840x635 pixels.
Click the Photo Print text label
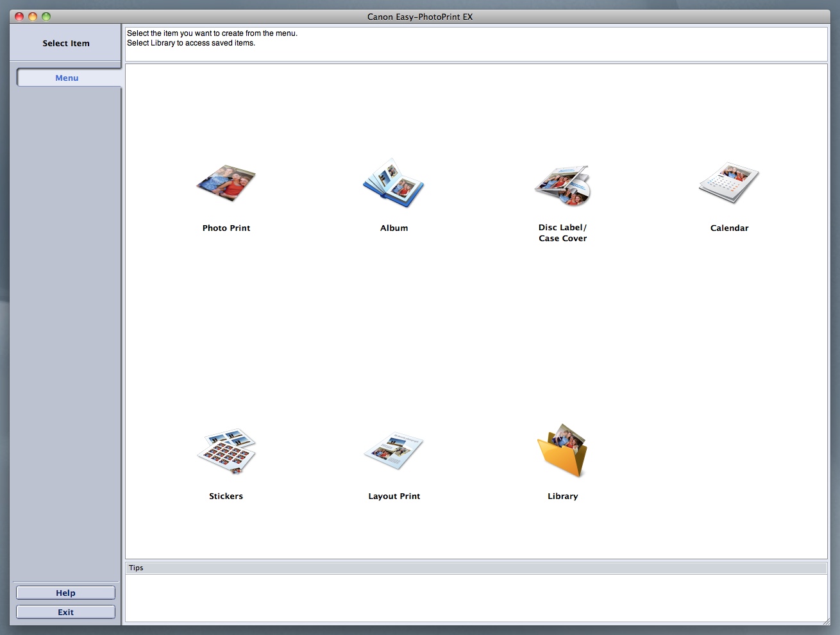[226, 228]
